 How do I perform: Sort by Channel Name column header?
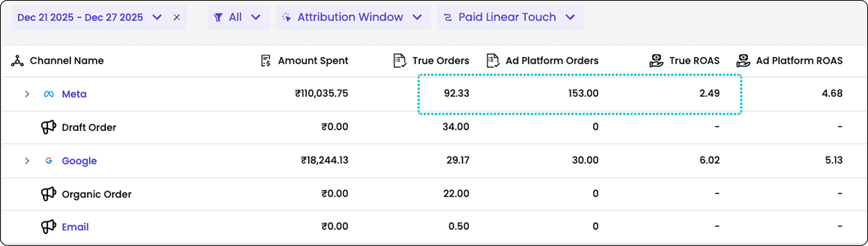pos(67,61)
